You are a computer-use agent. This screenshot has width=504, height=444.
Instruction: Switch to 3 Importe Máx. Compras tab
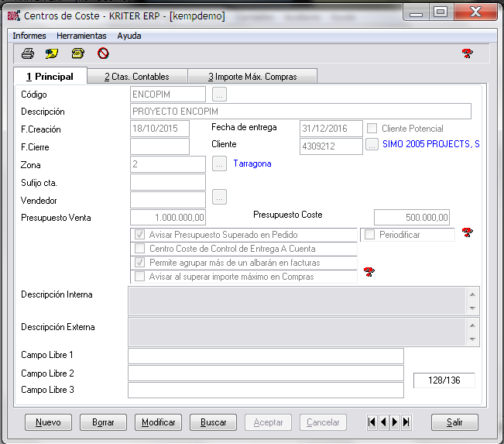(x=252, y=77)
